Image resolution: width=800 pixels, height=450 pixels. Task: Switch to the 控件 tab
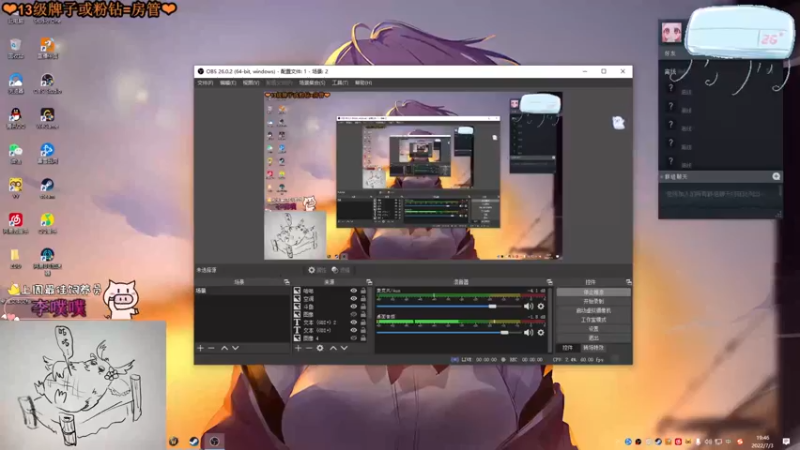[567, 348]
